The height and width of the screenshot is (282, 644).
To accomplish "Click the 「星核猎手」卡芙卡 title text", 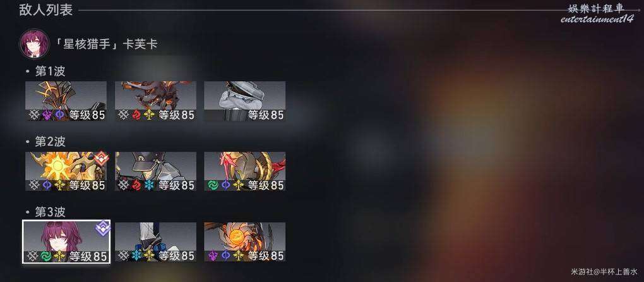I will tap(106, 44).
